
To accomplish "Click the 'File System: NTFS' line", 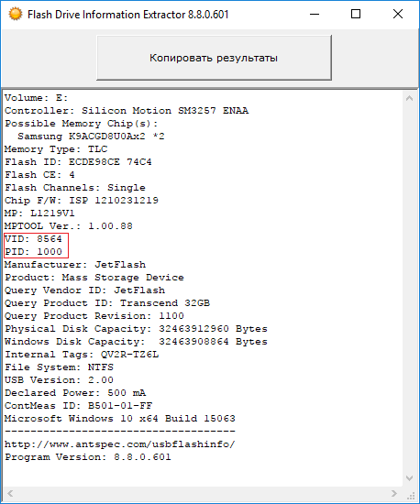I will point(59,367).
